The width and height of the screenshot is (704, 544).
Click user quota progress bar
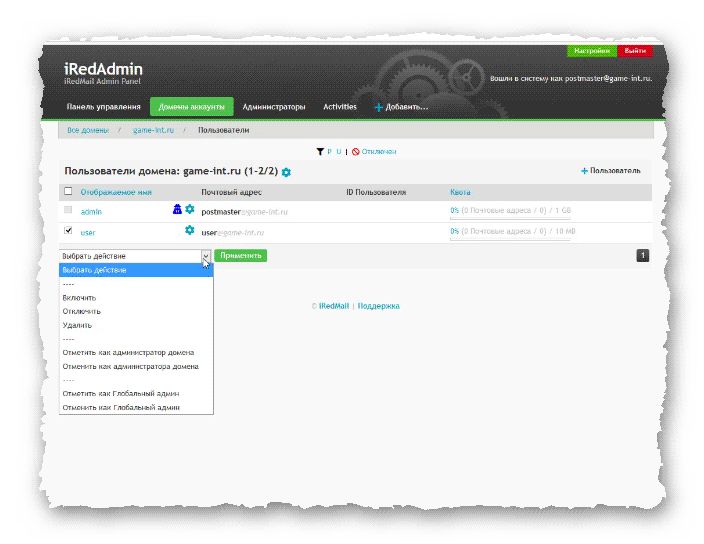tap(510, 240)
